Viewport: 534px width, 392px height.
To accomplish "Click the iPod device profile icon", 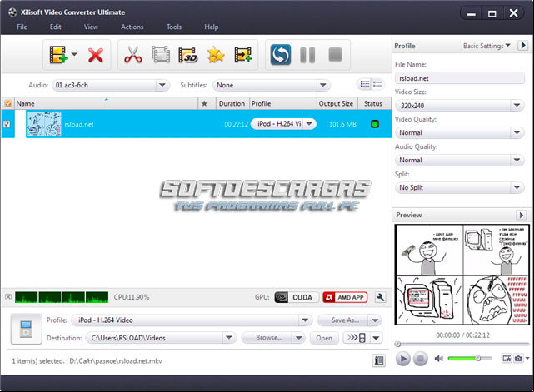I will coord(26,329).
